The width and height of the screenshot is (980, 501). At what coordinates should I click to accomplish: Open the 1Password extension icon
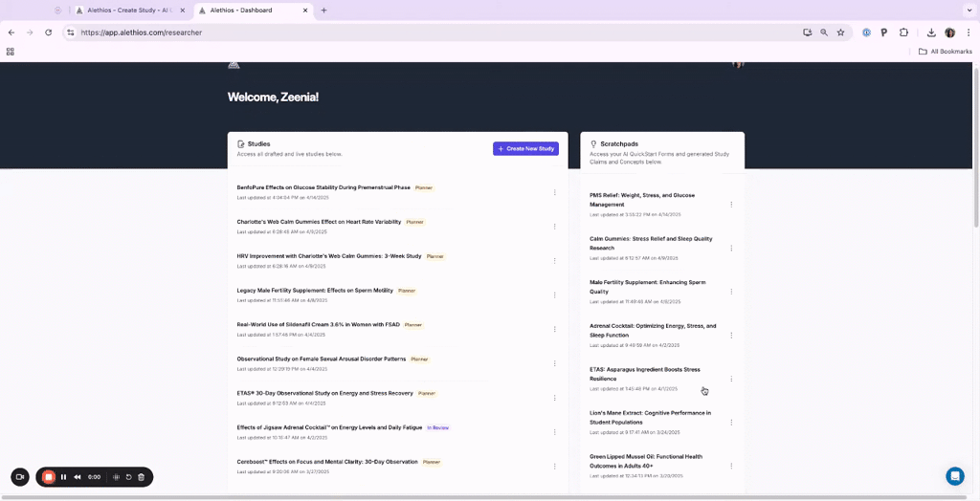point(866,33)
